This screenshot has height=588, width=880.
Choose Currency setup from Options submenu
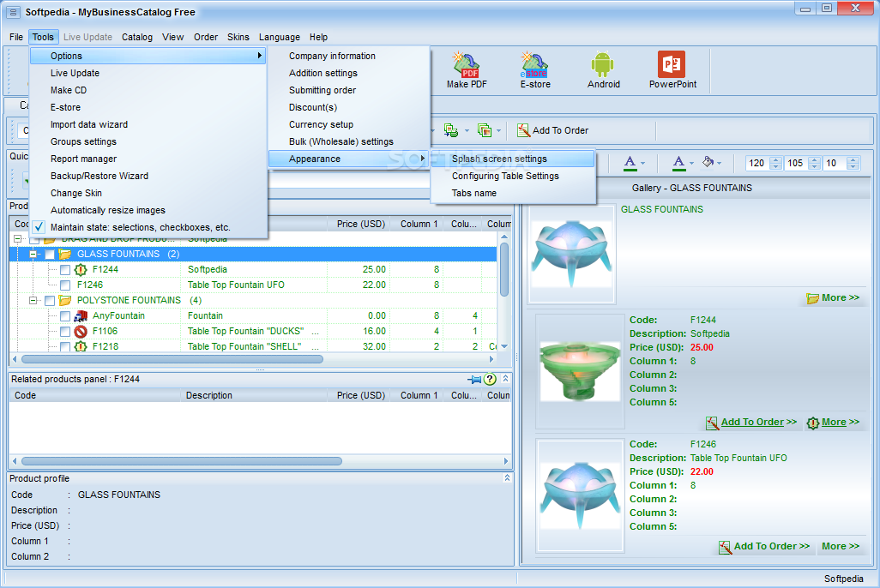[x=348, y=124]
